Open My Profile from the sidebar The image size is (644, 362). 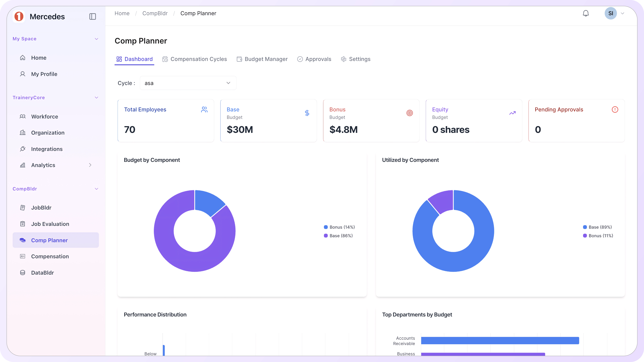(x=44, y=74)
